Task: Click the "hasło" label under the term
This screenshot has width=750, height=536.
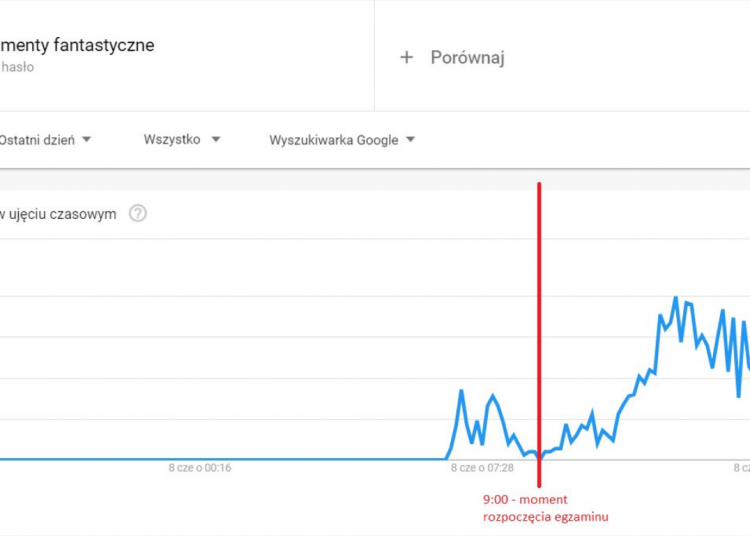Action: click(18, 67)
